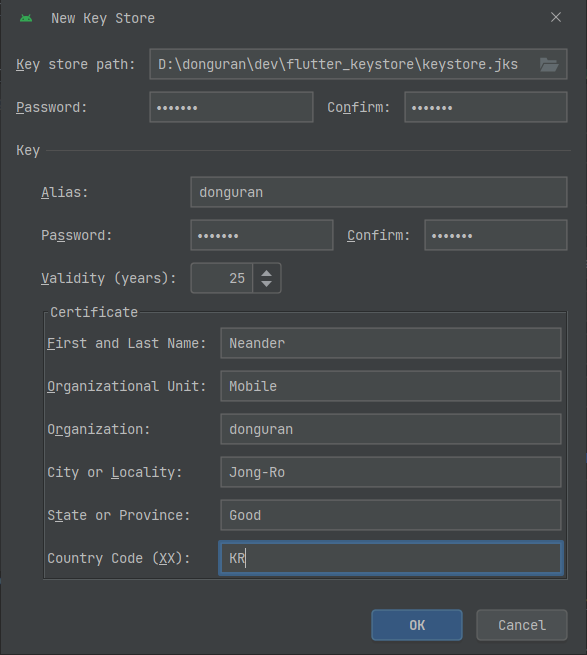Click the Android icon in title bar
Viewport: 587px width, 655px height.
[26, 18]
